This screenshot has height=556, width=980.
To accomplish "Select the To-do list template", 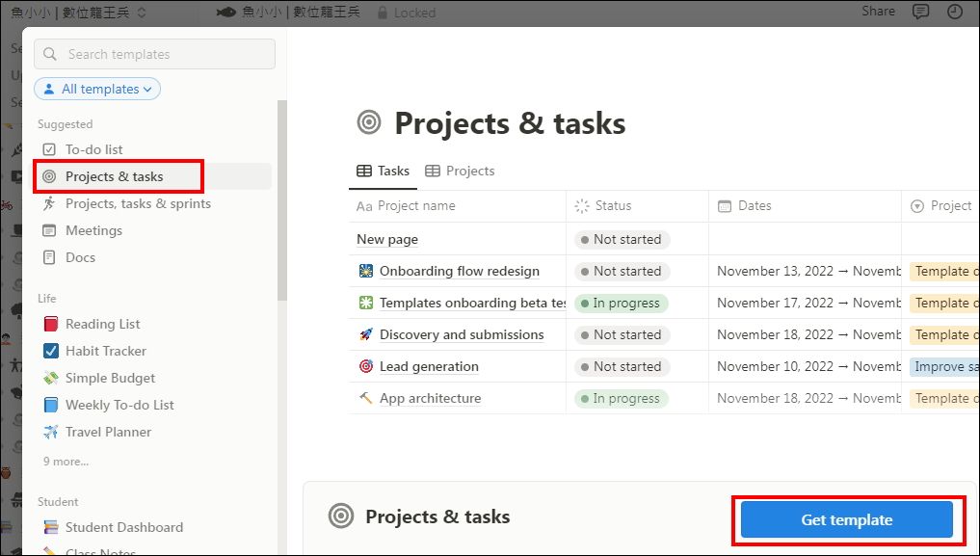I will (153, 149).
